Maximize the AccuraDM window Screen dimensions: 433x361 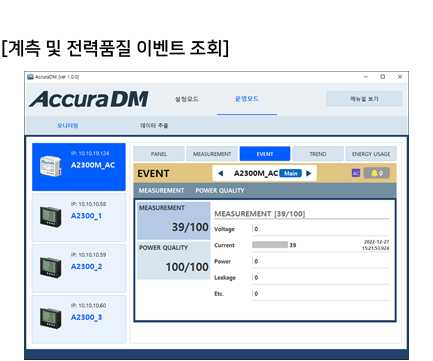pyautogui.click(x=383, y=77)
